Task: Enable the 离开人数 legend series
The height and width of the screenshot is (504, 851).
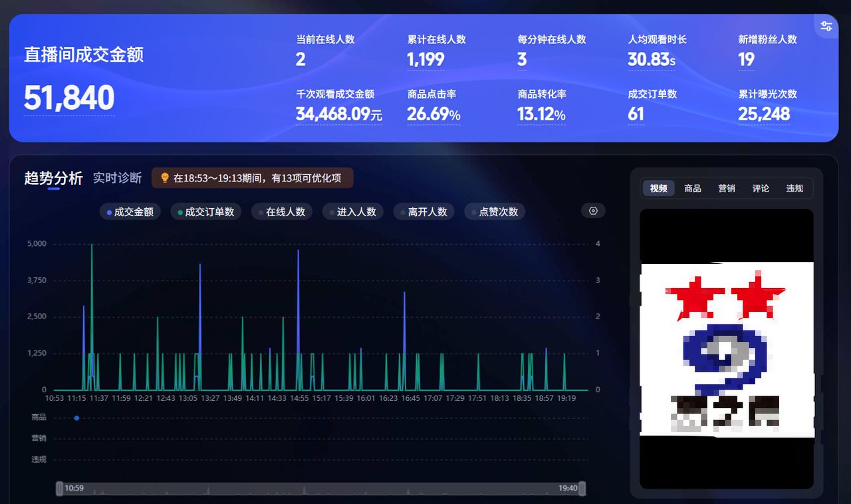Action: (x=424, y=212)
